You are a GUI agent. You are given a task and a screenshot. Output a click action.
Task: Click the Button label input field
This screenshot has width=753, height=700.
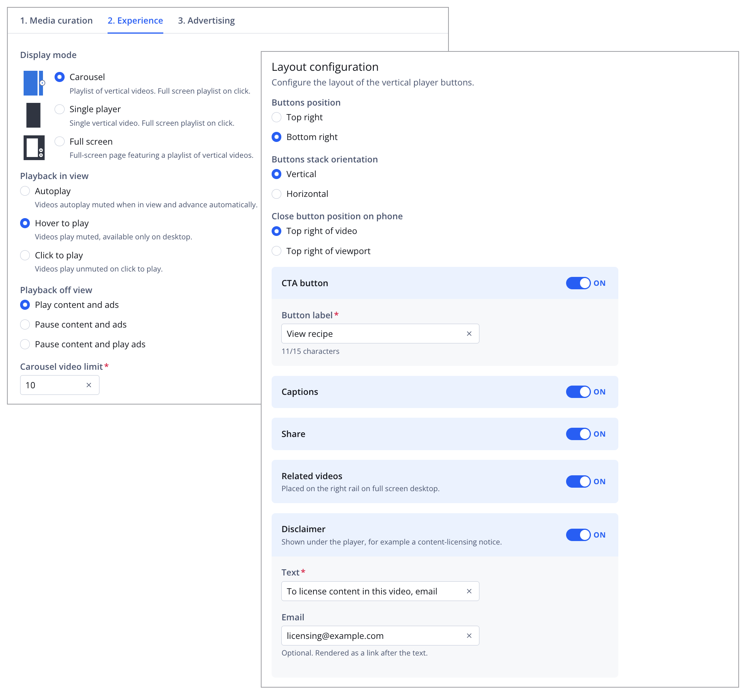pos(380,334)
